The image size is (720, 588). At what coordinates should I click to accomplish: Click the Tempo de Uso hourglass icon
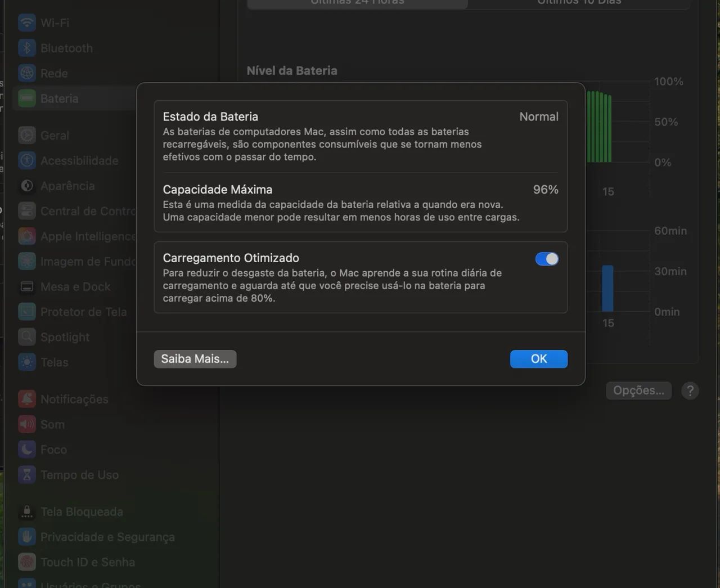26,475
